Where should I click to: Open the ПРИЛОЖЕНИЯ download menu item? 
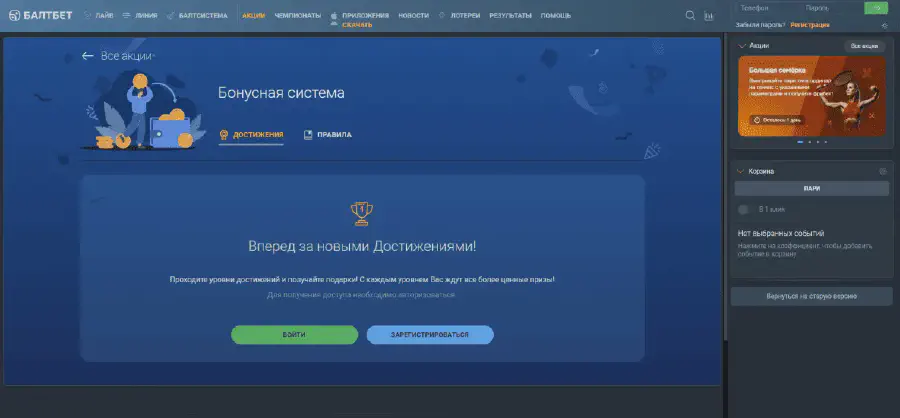click(365, 16)
